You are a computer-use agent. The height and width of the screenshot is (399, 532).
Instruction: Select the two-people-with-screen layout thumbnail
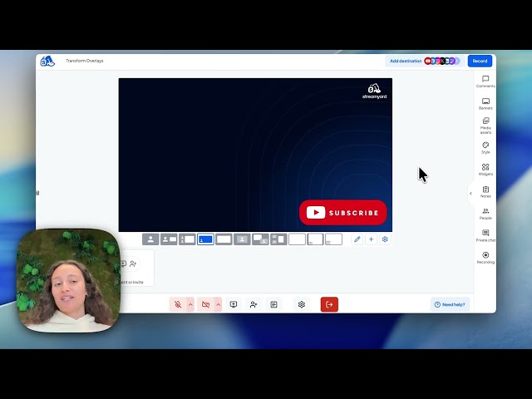point(187,239)
